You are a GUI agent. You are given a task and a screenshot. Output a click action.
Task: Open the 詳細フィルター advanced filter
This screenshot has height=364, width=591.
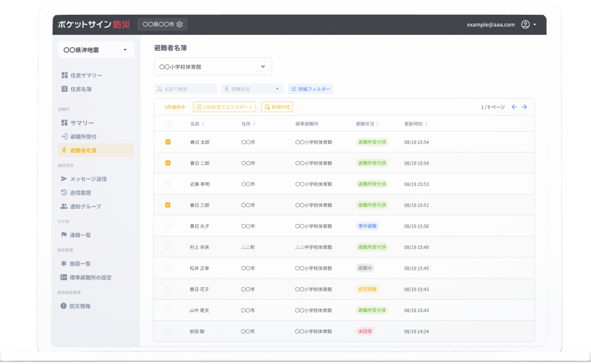[310, 89]
